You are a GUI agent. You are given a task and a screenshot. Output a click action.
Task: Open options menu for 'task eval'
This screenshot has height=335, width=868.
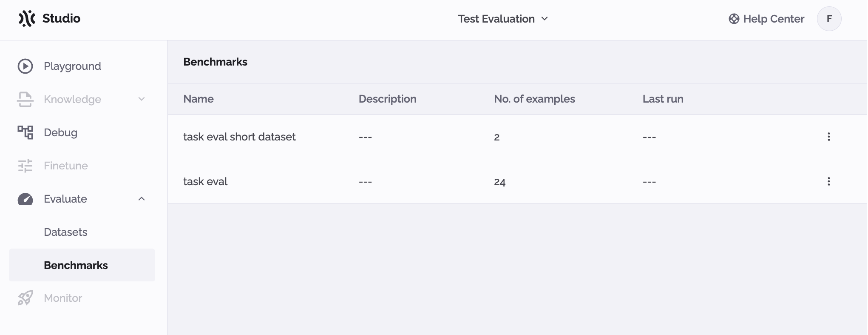829,181
